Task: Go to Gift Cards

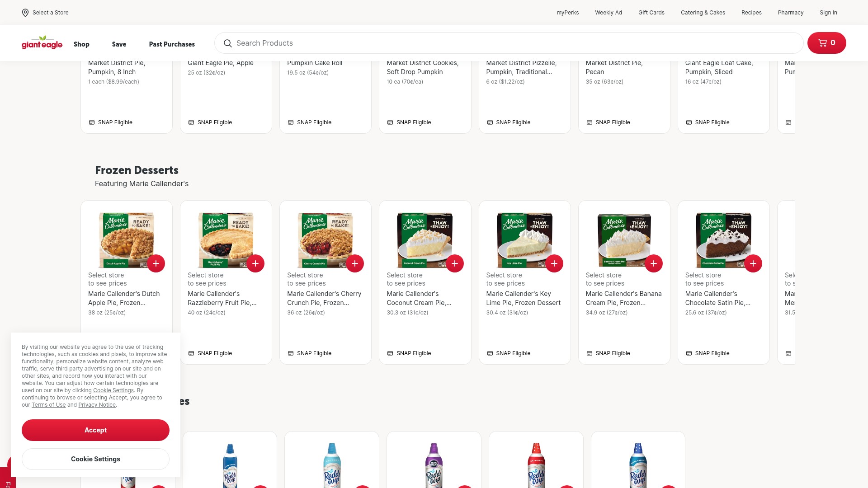Action: (651, 13)
